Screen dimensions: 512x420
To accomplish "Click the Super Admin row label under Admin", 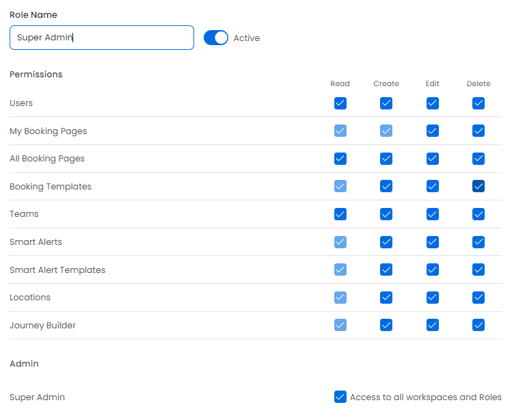I will (37, 397).
